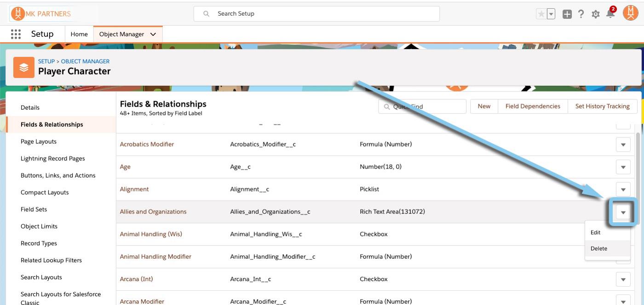Select Edit from the row menu
This screenshot has width=644, height=305.
click(596, 232)
